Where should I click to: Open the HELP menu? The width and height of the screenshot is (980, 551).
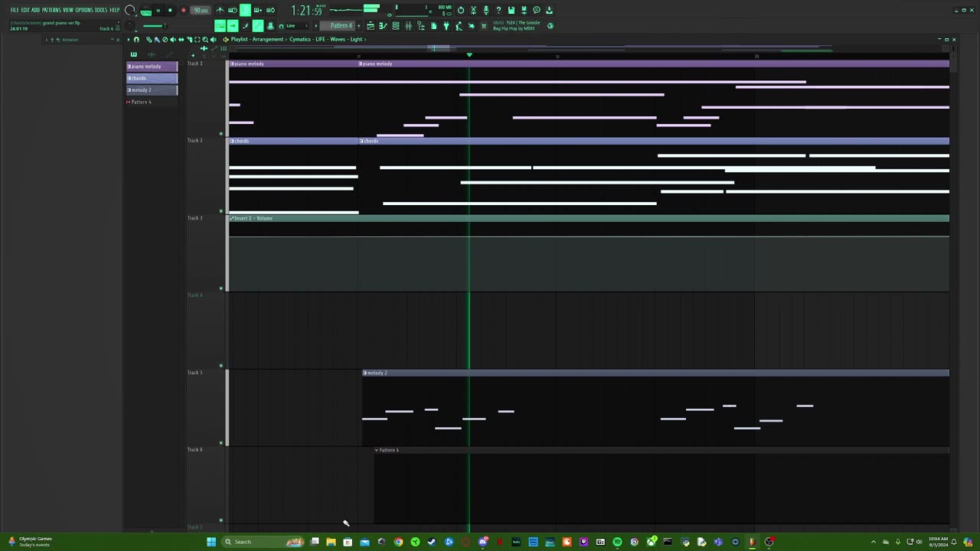115,10
